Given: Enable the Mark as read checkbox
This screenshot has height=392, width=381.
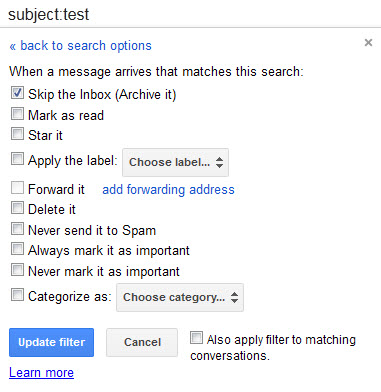Looking at the screenshot, I should coord(17,114).
